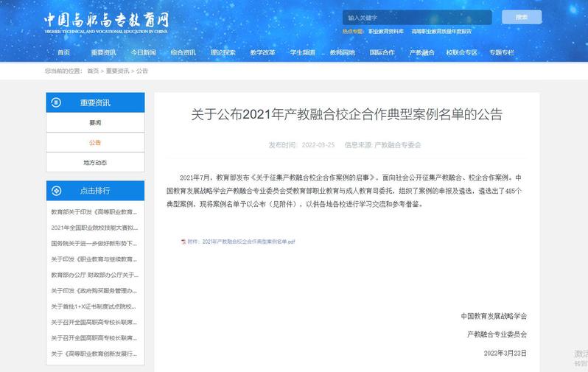Open 高等职业教育质量年度报告 hot topic link
This screenshot has width=588, height=372.
click(x=441, y=31)
